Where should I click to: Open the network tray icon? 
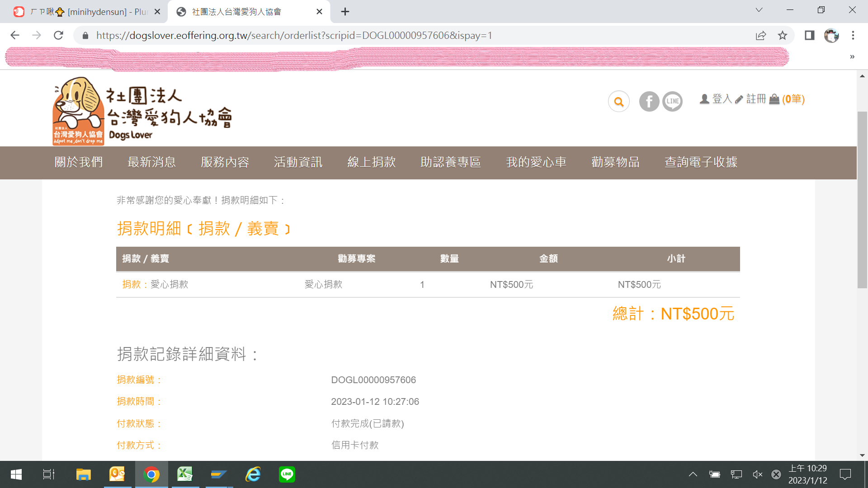point(736,474)
